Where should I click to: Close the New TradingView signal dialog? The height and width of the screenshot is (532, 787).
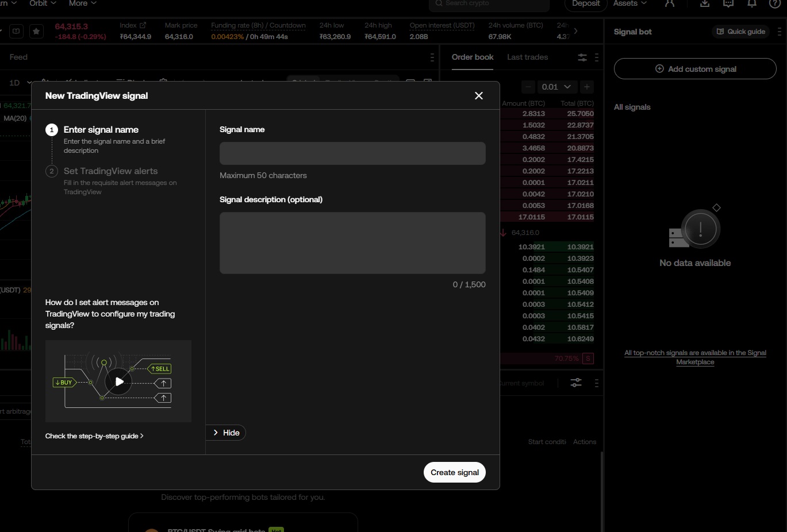pyautogui.click(x=479, y=96)
